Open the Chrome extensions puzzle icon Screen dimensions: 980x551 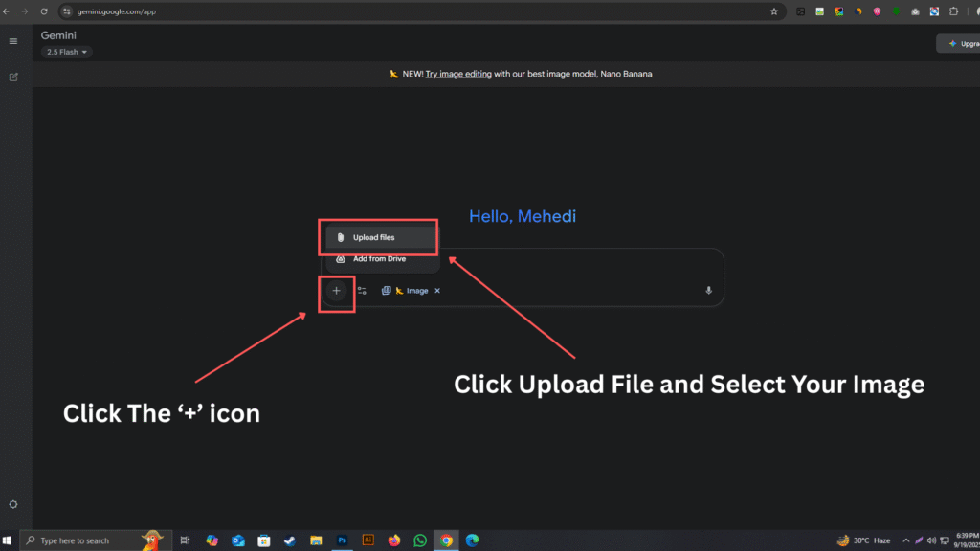953,11
